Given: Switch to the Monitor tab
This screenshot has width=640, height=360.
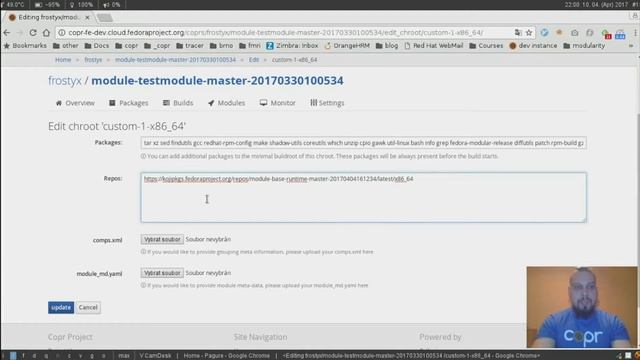Looking at the screenshot, I should pyautogui.click(x=278, y=103).
